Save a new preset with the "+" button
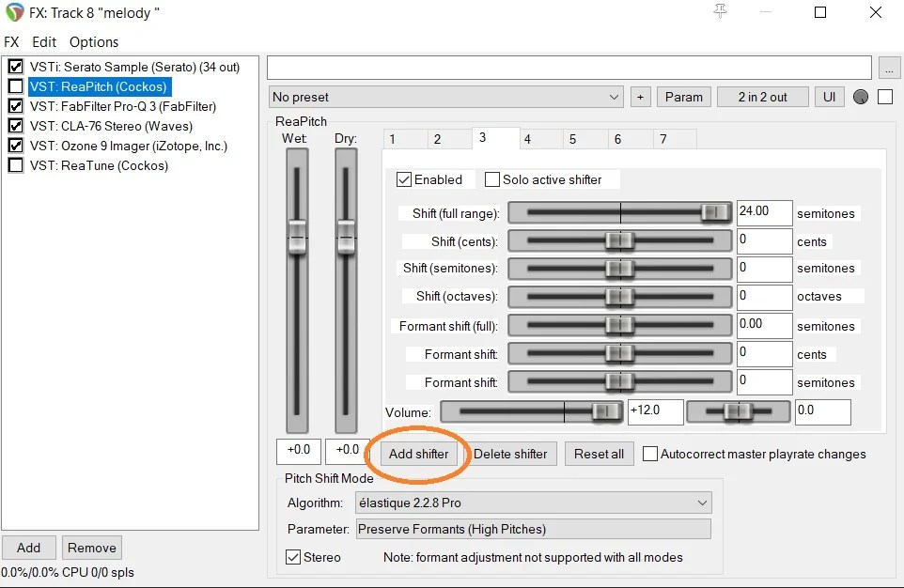The image size is (904, 588). pos(641,97)
